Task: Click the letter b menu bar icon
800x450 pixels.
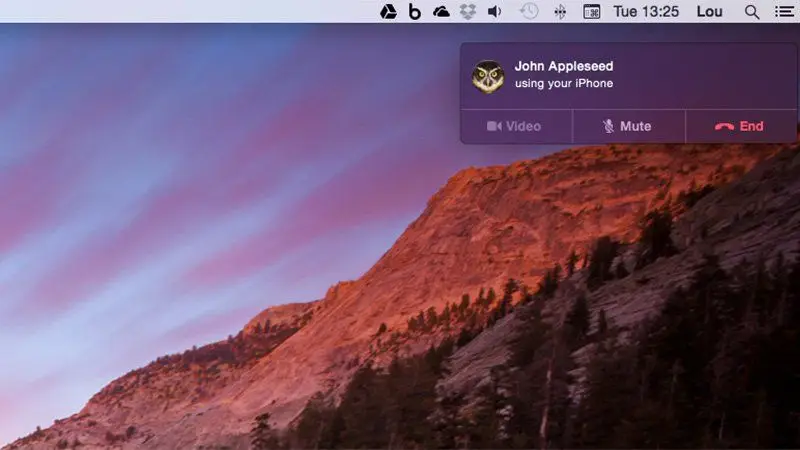Action: coord(415,12)
